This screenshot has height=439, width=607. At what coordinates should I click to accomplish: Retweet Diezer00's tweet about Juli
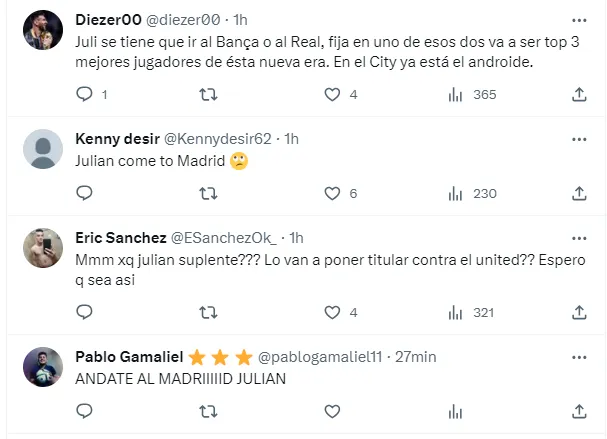[208, 94]
